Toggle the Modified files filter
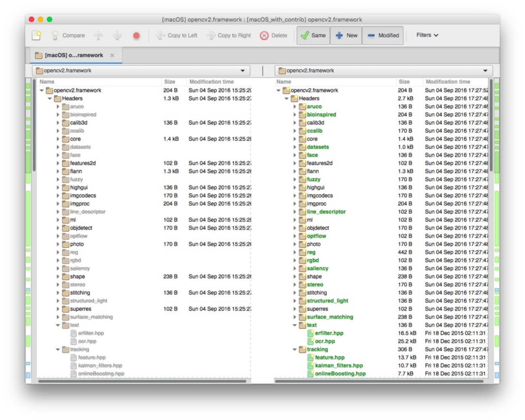 click(x=383, y=36)
